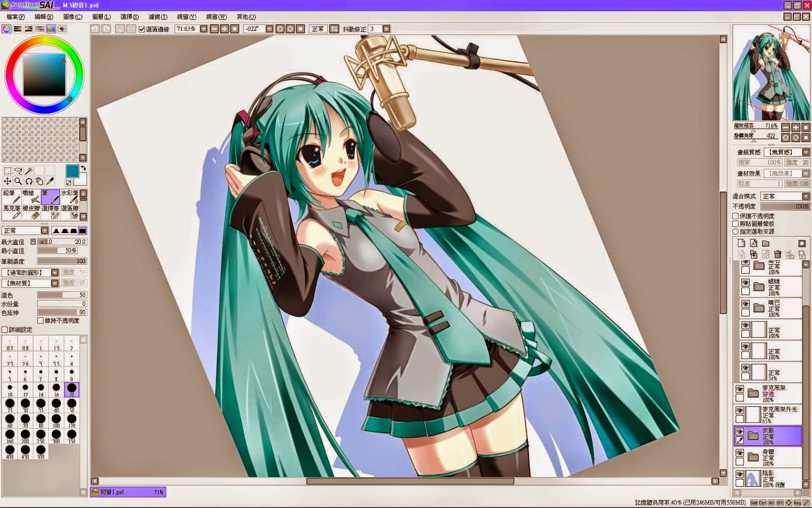
Task: Hide the 麥克風架 layer folder
Action: point(740,390)
